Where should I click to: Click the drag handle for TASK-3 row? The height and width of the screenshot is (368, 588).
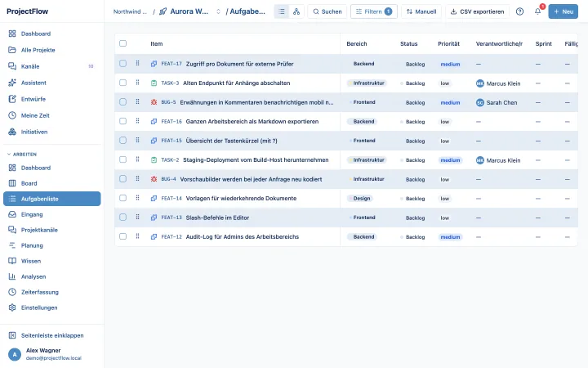138,83
